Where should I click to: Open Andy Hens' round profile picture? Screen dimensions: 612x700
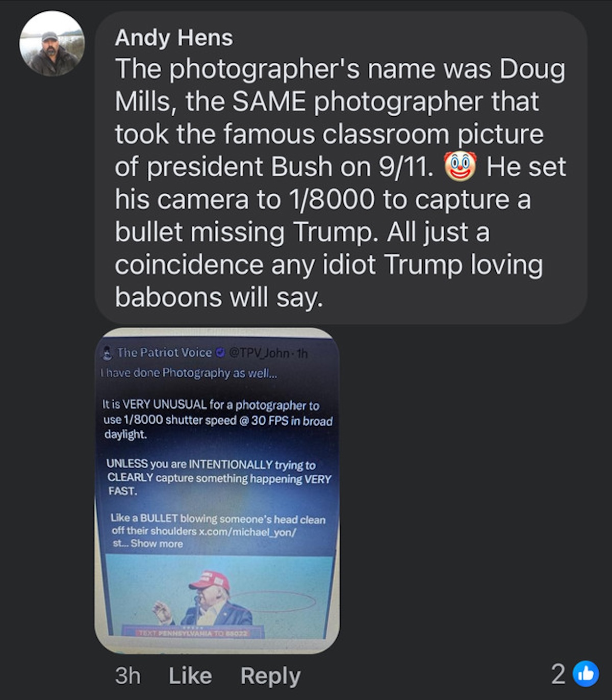point(52,44)
